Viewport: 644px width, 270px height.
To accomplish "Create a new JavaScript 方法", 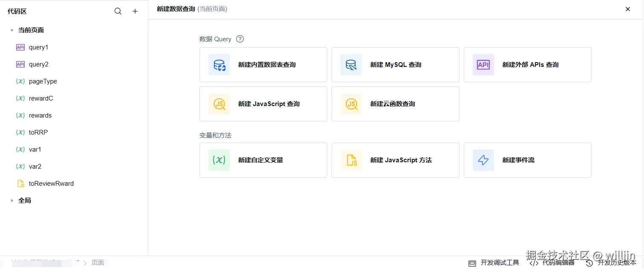I will (x=396, y=160).
